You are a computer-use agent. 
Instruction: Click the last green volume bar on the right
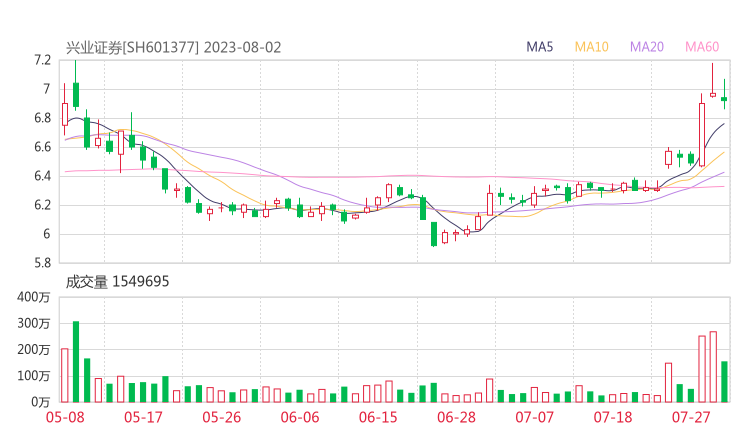pos(724,381)
